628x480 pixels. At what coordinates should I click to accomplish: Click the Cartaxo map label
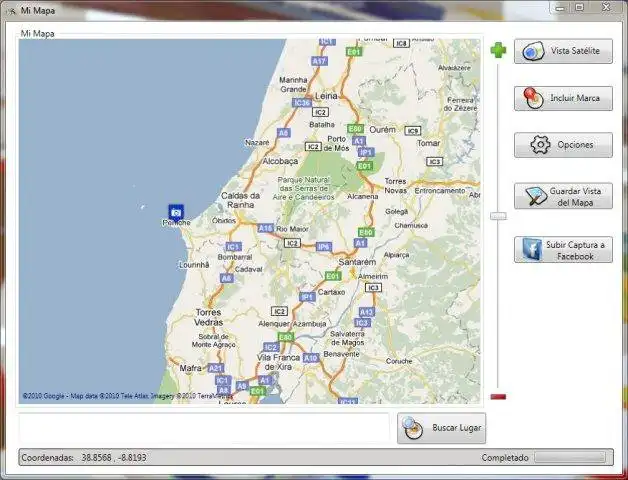pos(332,292)
